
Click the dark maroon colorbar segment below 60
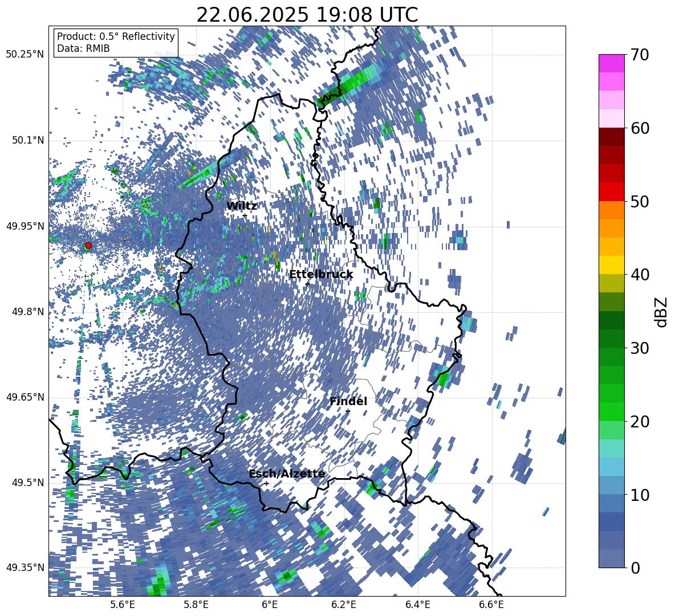611,137
